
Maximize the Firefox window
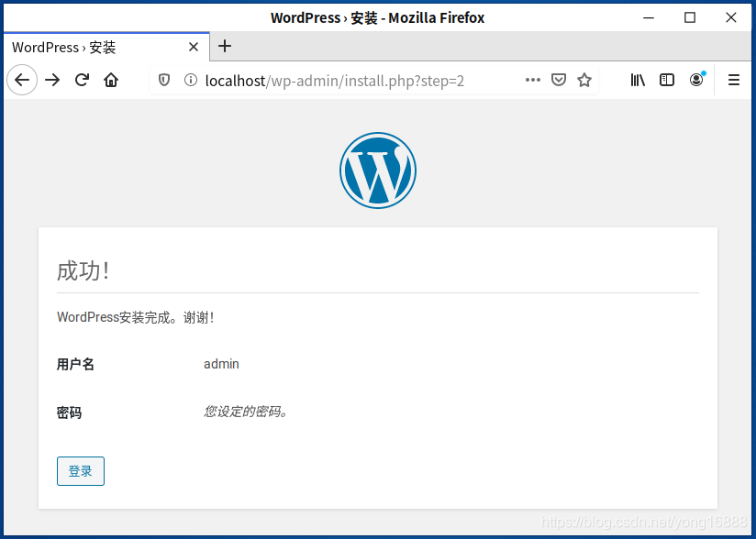(690, 17)
